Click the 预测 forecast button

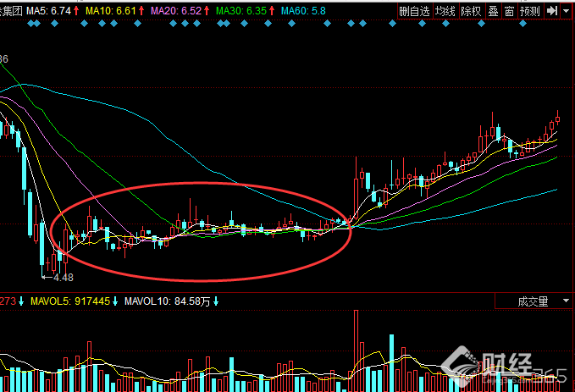[530, 11]
